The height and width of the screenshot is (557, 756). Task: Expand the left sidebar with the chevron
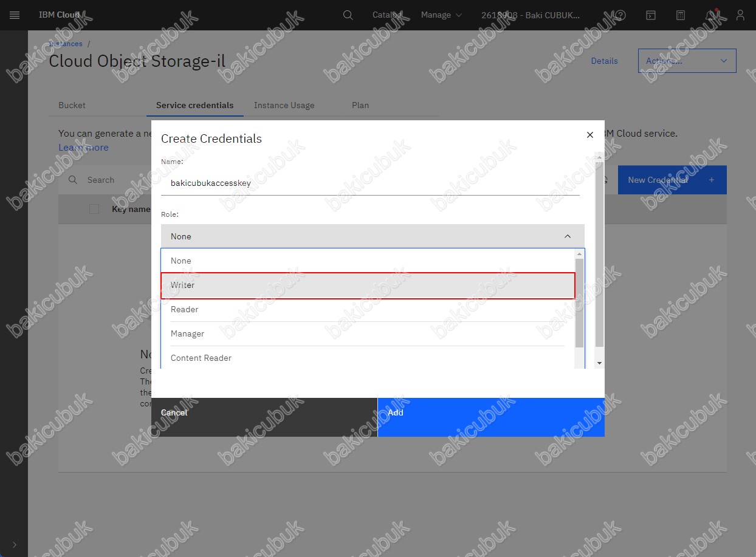coord(15,545)
